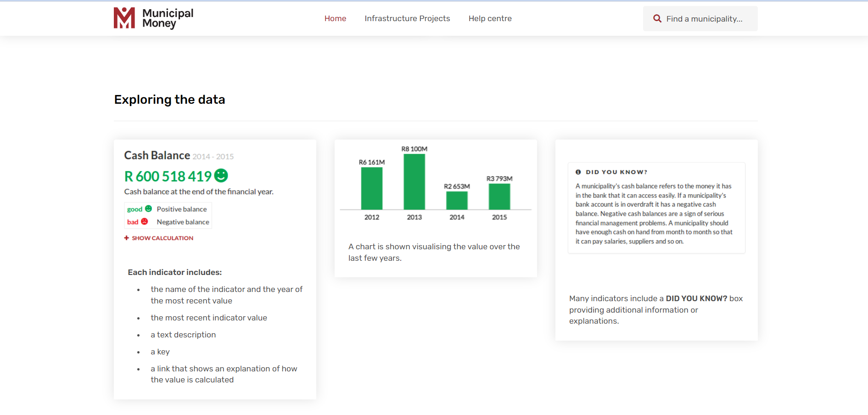Expand the SHOW CALCULATION section

pos(162,238)
